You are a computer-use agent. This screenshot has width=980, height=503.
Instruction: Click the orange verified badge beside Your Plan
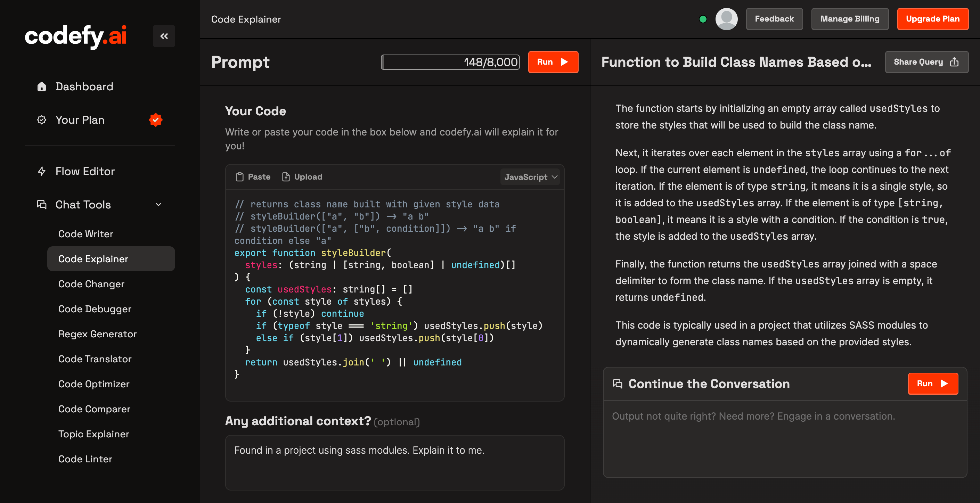pyautogui.click(x=156, y=120)
